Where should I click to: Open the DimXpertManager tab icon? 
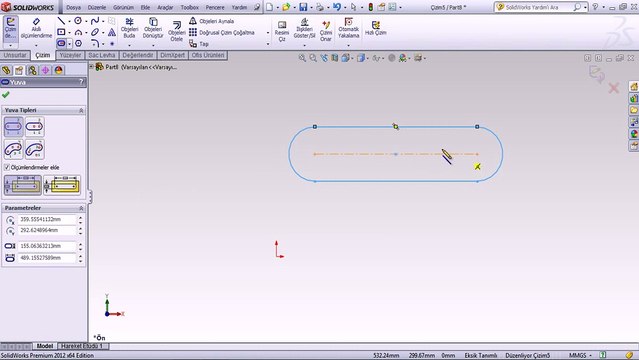click(45, 70)
